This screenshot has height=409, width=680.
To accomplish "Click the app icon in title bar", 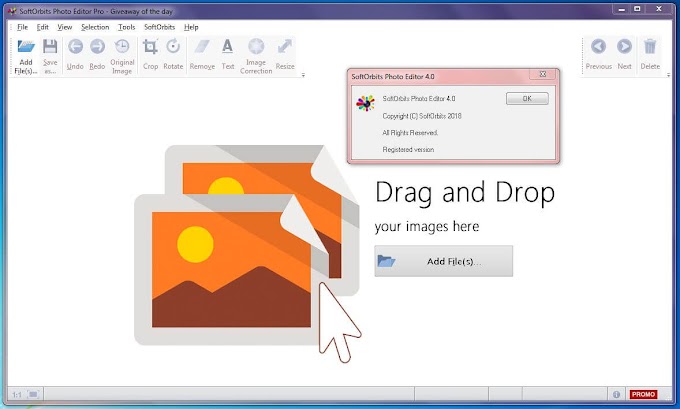I will [12, 11].
